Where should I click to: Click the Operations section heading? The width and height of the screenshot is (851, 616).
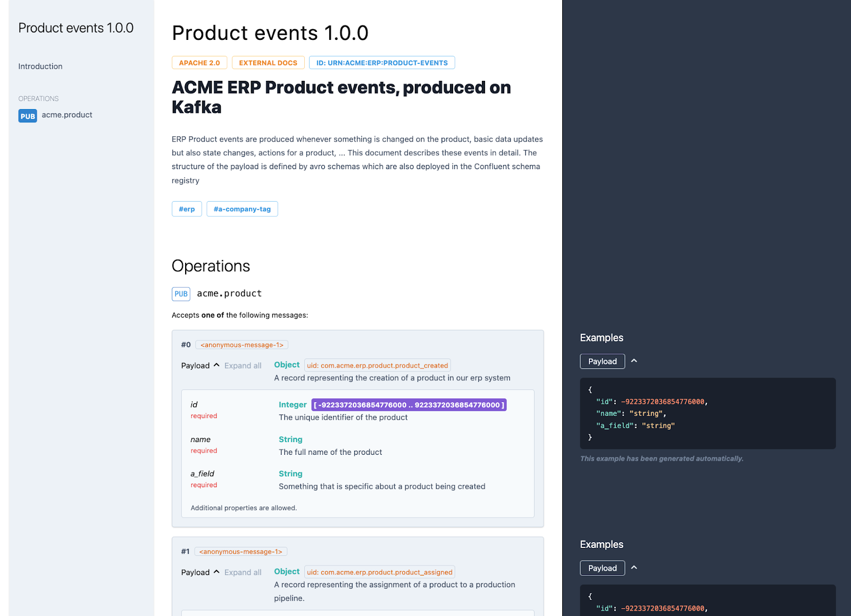pos(211,266)
